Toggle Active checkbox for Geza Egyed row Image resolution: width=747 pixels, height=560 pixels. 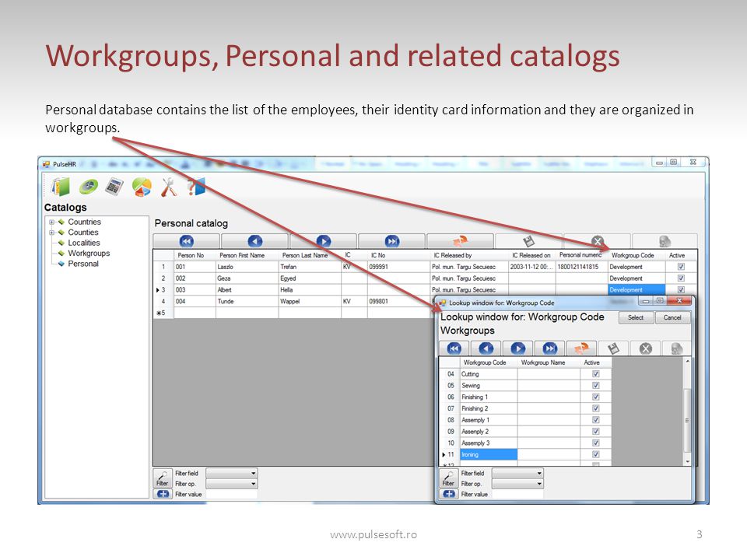click(681, 278)
